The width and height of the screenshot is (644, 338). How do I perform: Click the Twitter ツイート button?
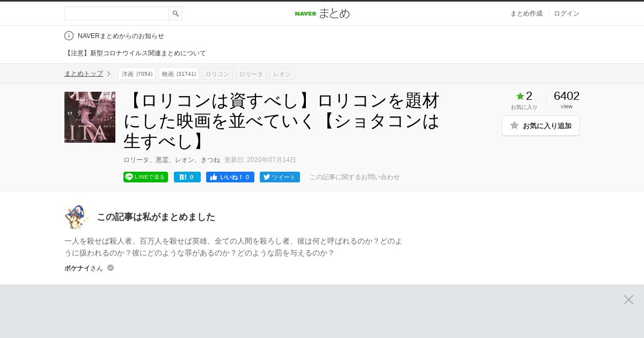point(280,177)
